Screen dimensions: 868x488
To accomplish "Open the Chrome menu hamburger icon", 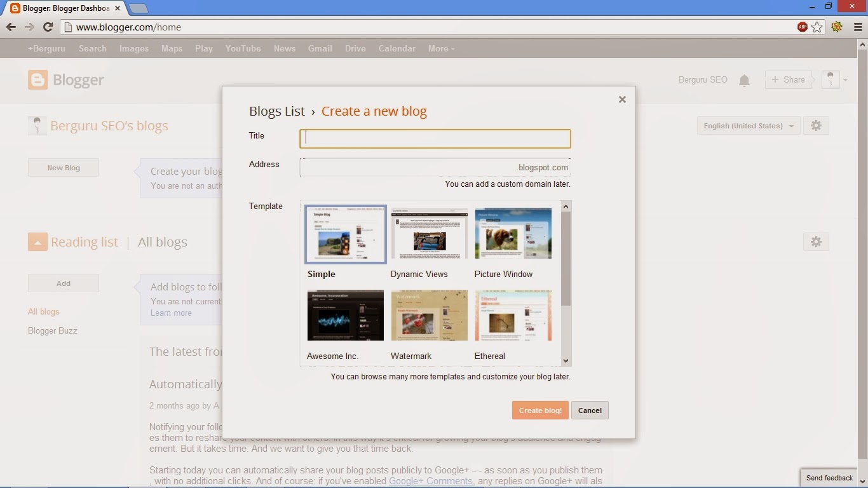I will click(x=858, y=27).
